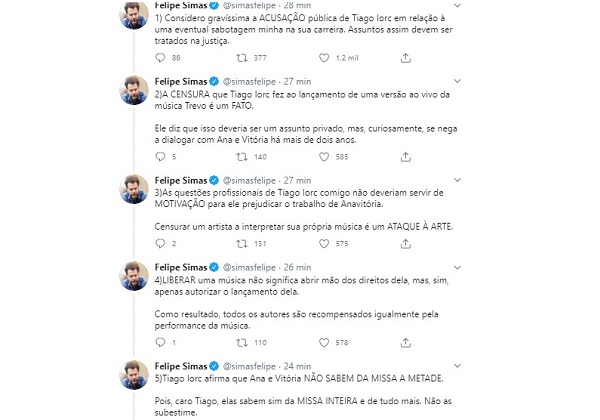The width and height of the screenshot is (600, 420).
Task: Retweet the first tweet with 377 retweets
Action: 241,58
